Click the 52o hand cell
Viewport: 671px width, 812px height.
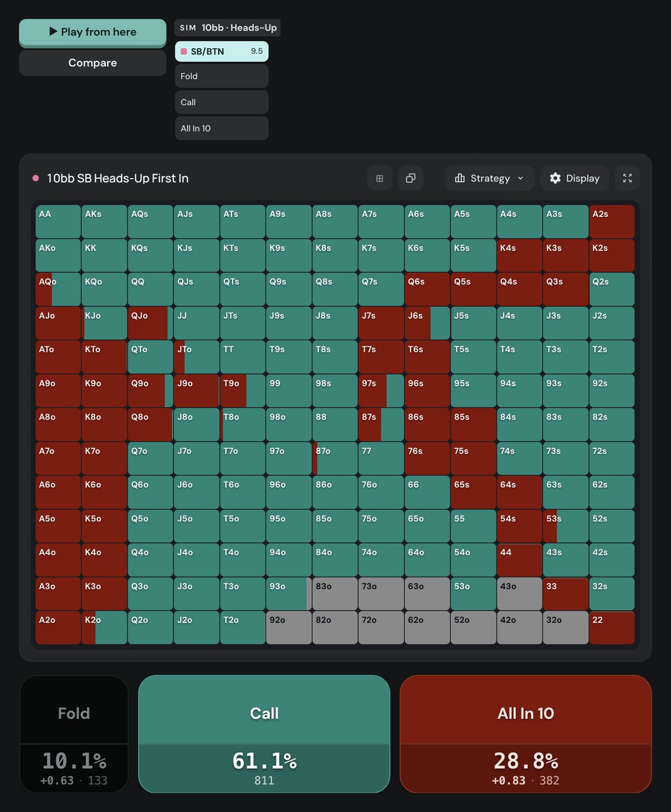pyautogui.click(x=473, y=627)
